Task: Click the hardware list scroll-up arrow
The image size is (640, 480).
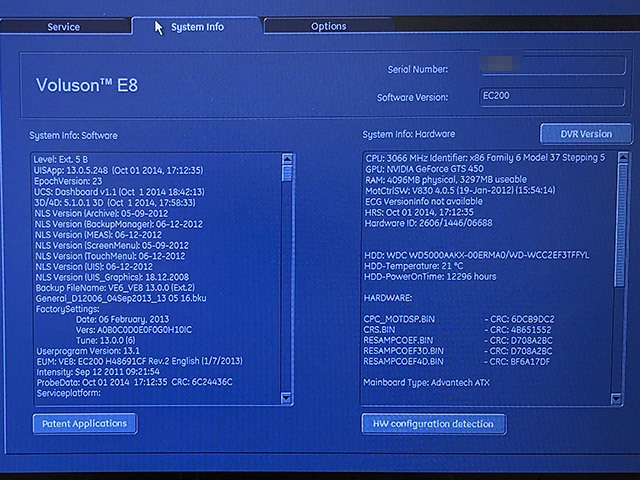Action: (623, 157)
